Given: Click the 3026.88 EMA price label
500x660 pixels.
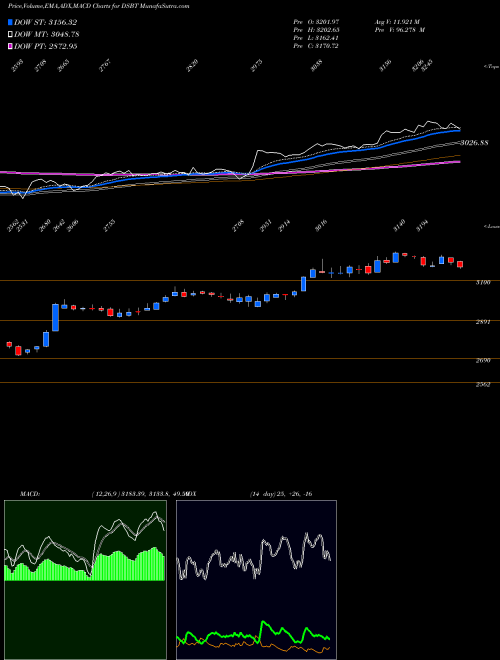Looking at the screenshot, I should [x=474, y=143].
